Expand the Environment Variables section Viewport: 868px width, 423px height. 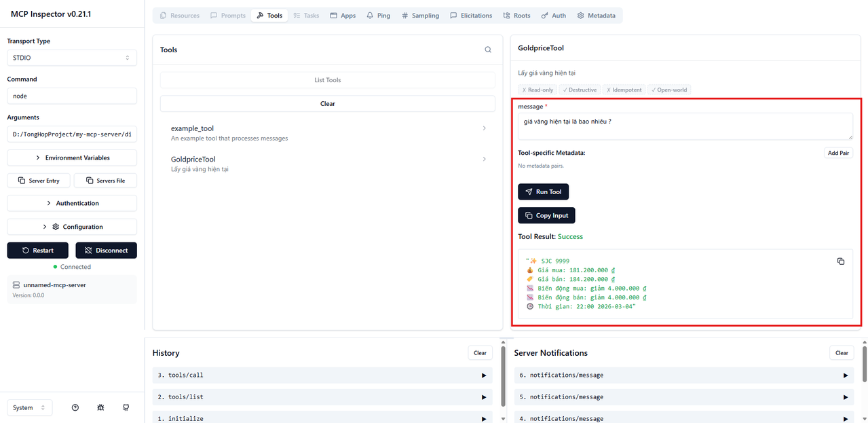pyautogui.click(x=72, y=158)
